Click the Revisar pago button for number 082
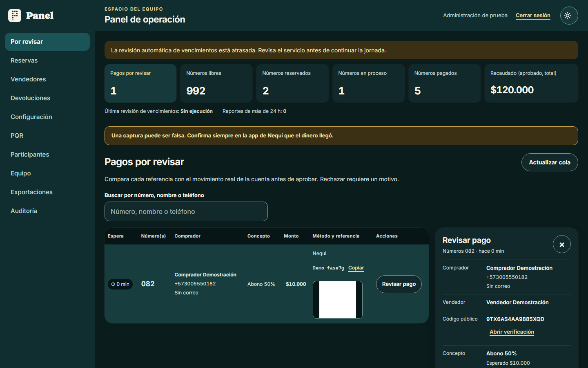This screenshot has width=588, height=368. click(399, 284)
